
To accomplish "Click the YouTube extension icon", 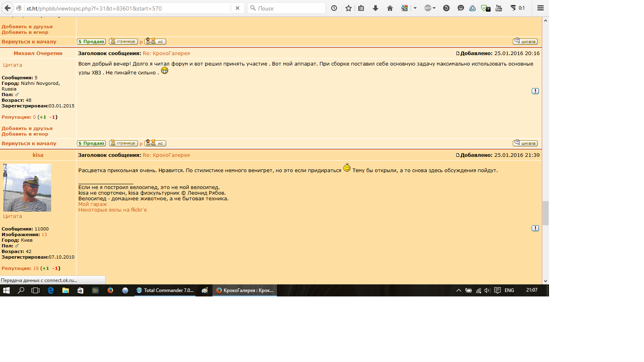I will [x=499, y=8].
